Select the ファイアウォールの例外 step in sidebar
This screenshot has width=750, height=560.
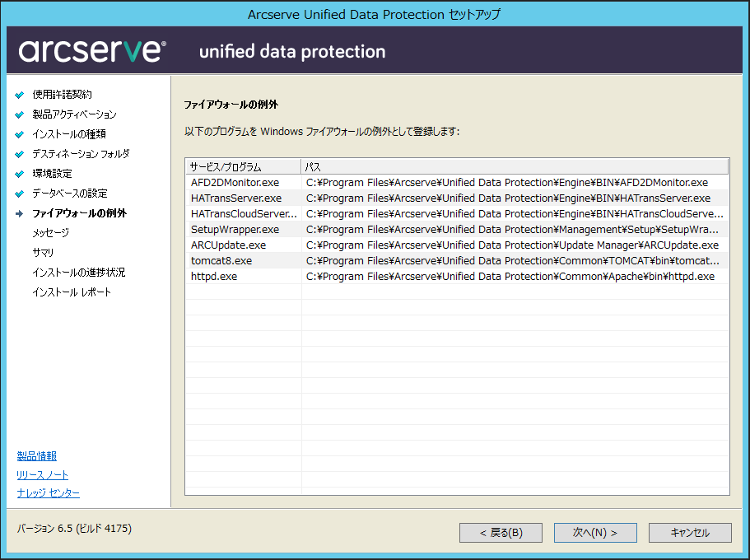(x=79, y=213)
